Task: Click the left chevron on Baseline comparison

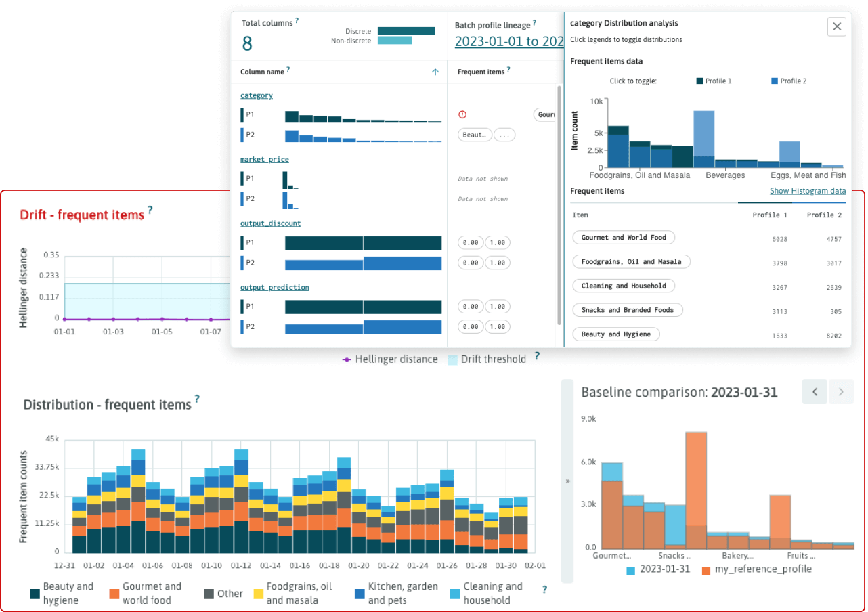Action: (x=815, y=392)
